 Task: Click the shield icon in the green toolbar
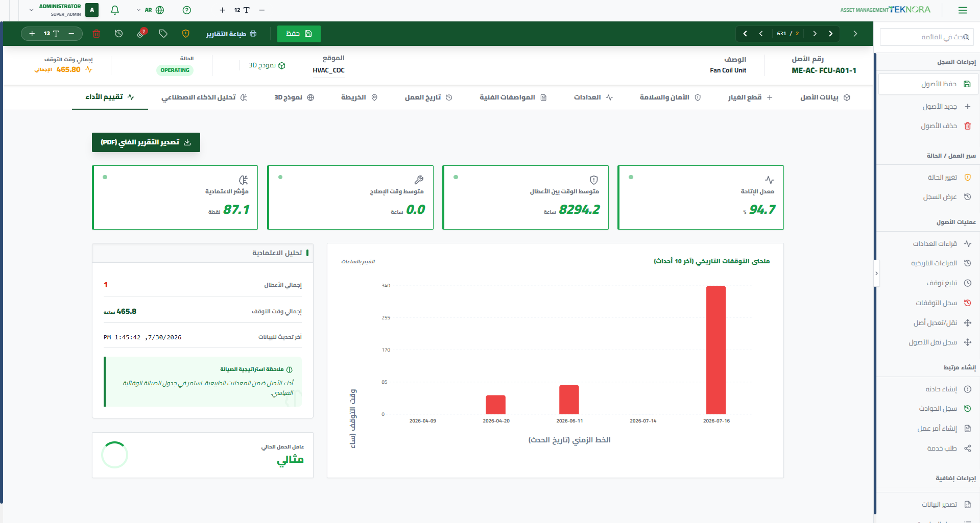186,34
